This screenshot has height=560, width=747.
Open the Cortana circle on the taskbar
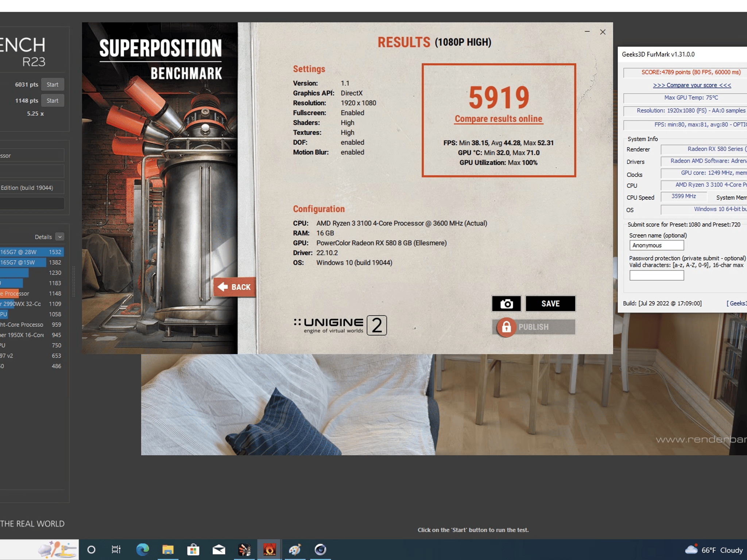[91, 549]
